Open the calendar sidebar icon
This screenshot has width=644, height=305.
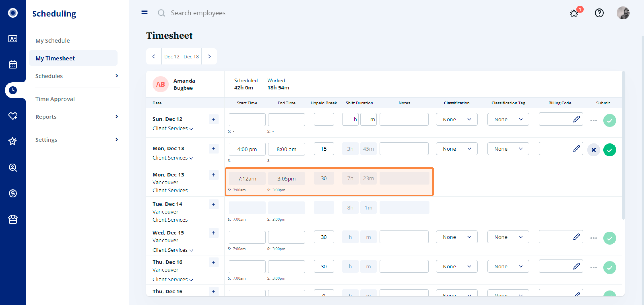point(13,64)
